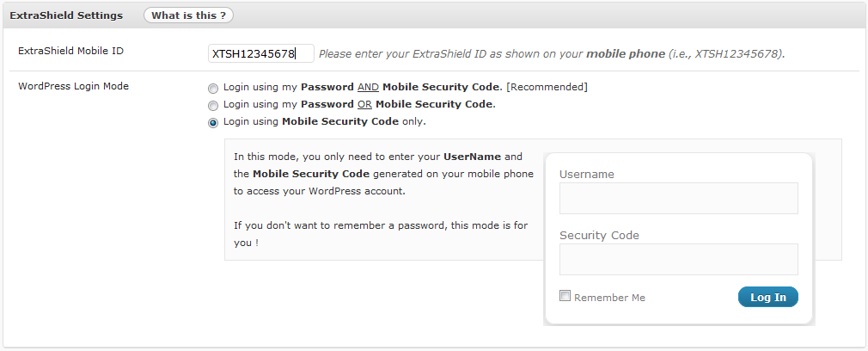Click the "[Recommended]" text after first login mode
Screen dimensions: 868x351
[547, 87]
